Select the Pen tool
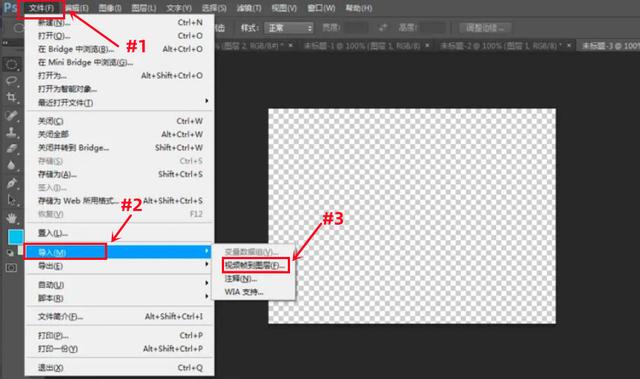 (x=11, y=183)
